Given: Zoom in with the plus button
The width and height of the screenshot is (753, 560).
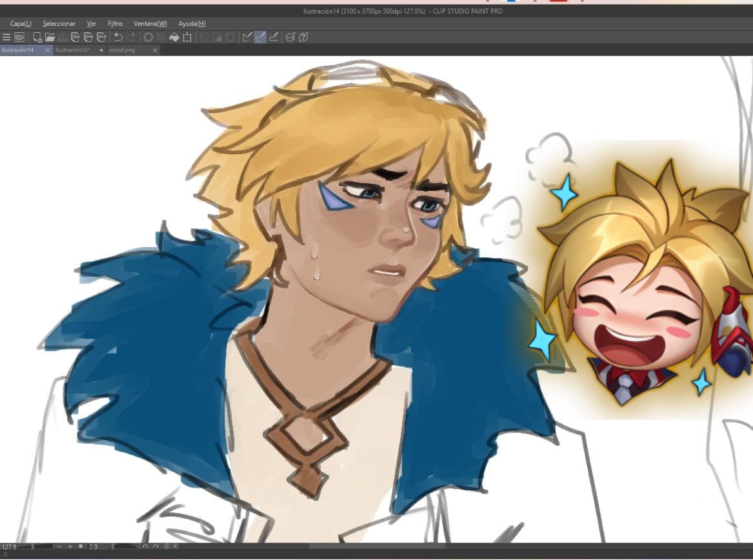Looking at the screenshot, I should (x=70, y=546).
